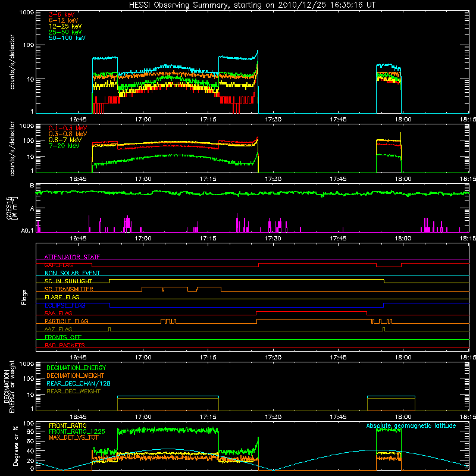Viewport: 476px width, 476px height.
Task: Select the REAR_DEC_WEIGHT legend label
Action: coord(73,392)
